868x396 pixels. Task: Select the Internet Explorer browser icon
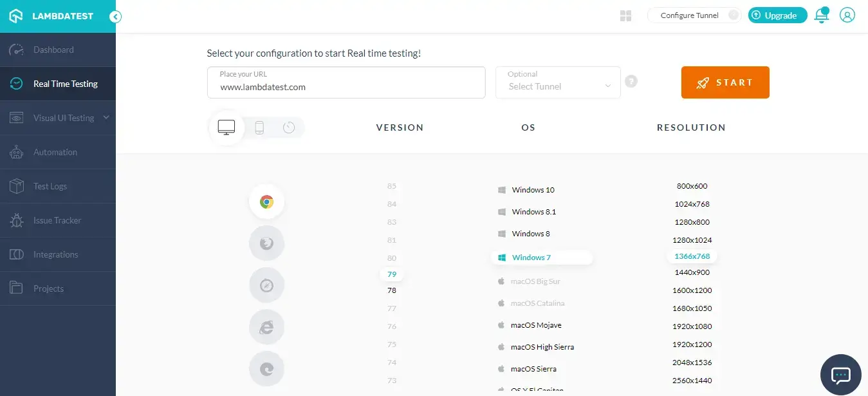[266, 326]
